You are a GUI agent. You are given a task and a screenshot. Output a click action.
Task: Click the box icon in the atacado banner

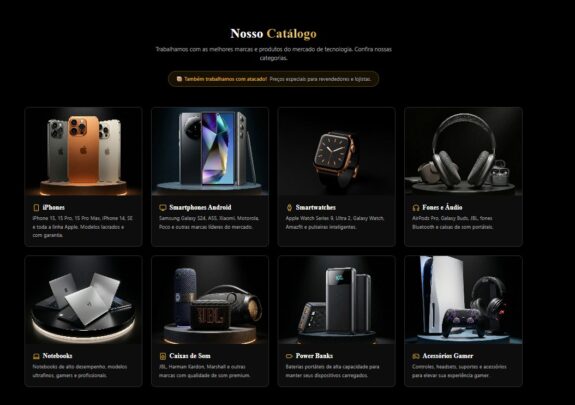pos(179,79)
